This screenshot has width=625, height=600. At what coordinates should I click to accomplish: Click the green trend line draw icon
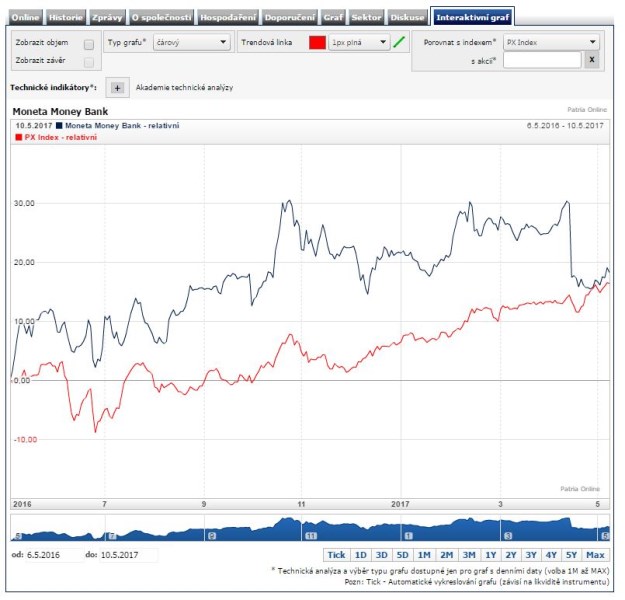click(x=400, y=43)
